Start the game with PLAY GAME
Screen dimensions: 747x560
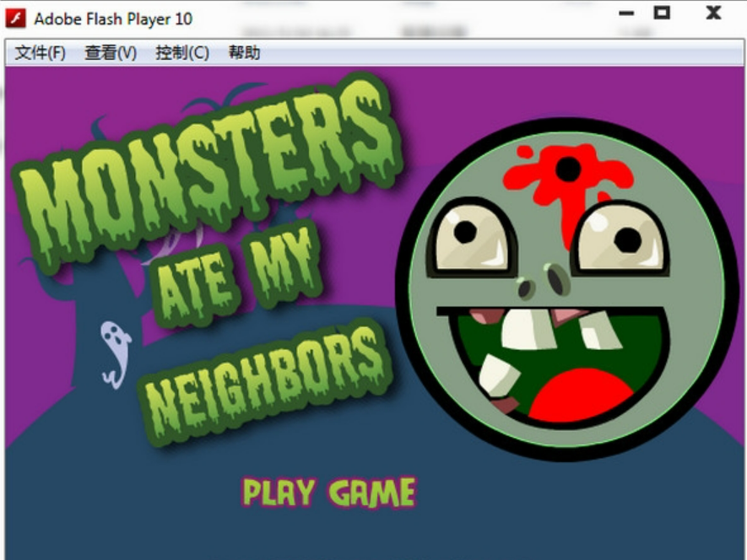329,493
